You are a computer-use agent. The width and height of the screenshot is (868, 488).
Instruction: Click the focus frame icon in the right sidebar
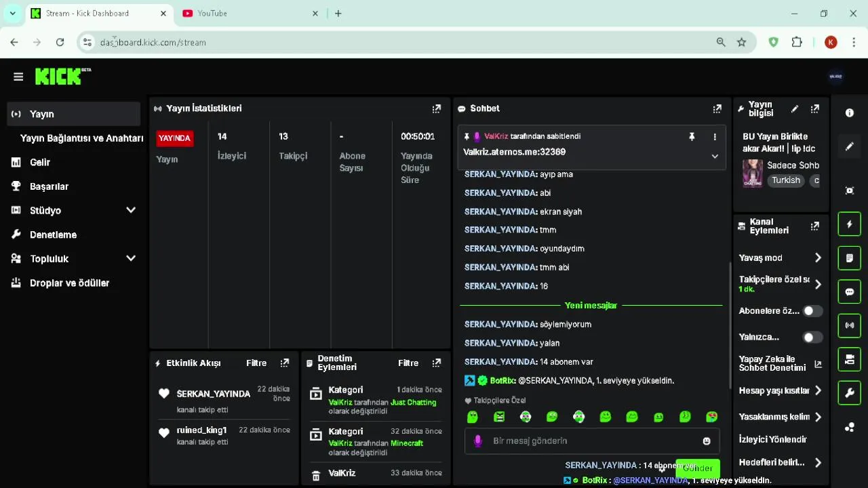point(850,190)
